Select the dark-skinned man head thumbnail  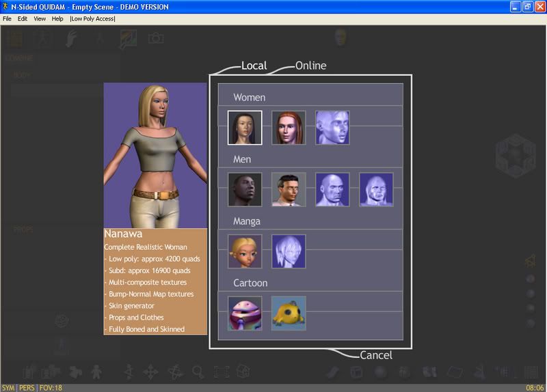coord(245,190)
